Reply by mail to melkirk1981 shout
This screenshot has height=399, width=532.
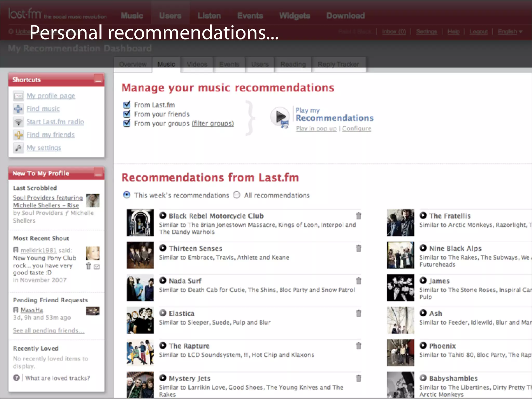point(97,267)
